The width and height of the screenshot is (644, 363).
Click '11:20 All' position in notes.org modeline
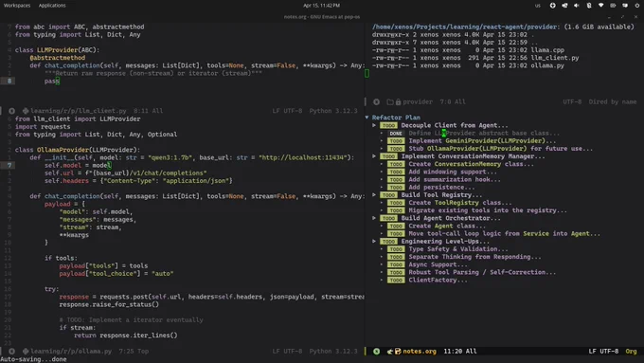pyautogui.click(x=460, y=351)
